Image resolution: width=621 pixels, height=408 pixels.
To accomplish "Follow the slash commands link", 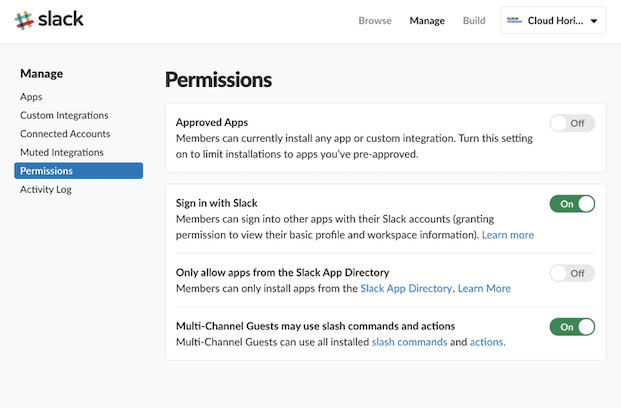I will pyautogui.click(x=409, y=342).
